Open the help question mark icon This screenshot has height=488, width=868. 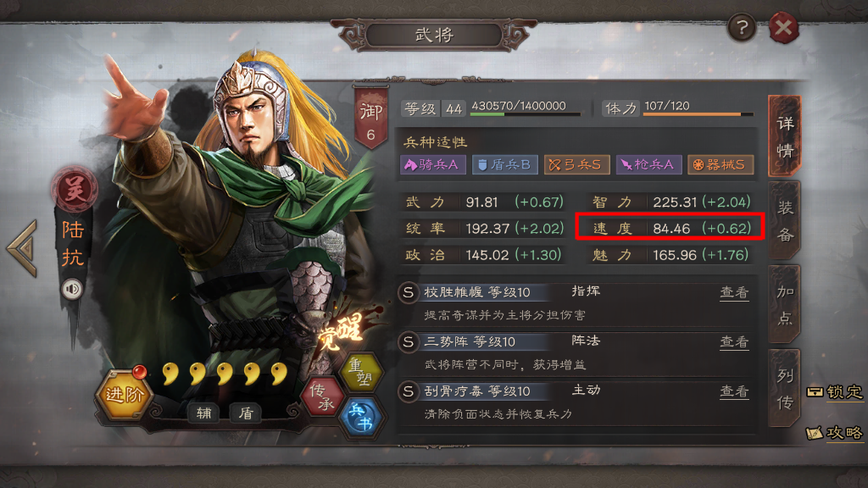(742, 27)
